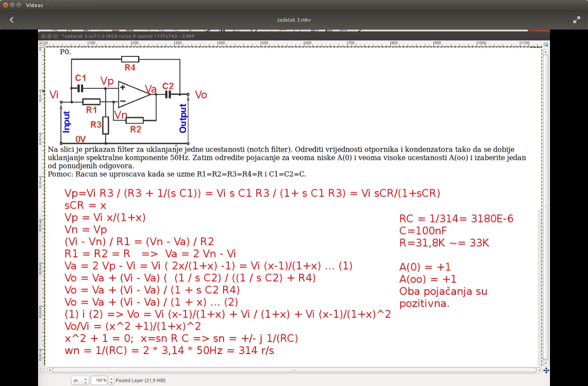Click the horizontal scrollbar right arrow

pyautogui.click(x=539, y=370)
